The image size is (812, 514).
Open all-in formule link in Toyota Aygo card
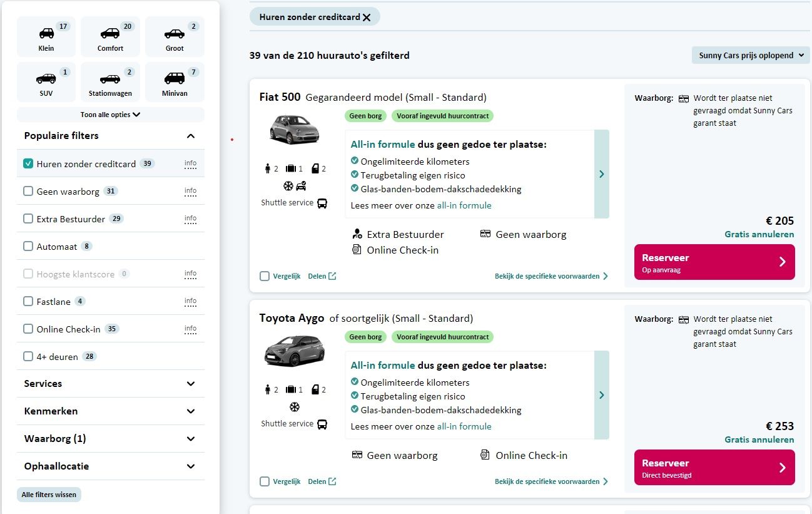click(x=464, y=426)
